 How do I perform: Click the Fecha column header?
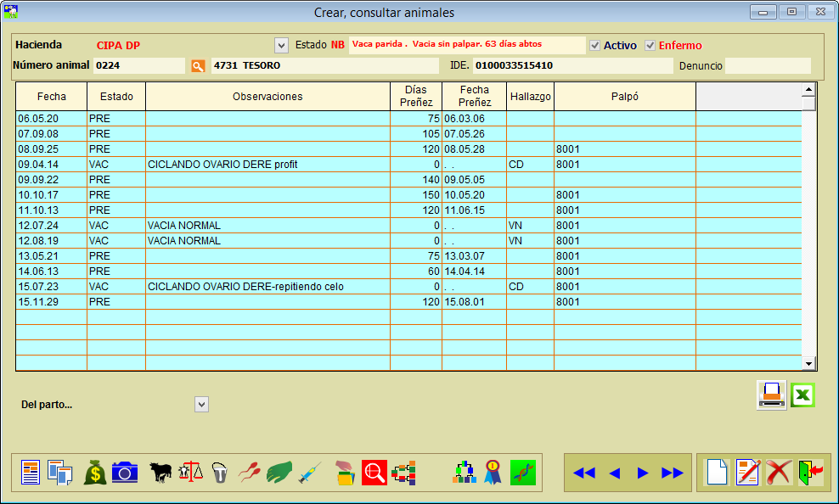51,97
